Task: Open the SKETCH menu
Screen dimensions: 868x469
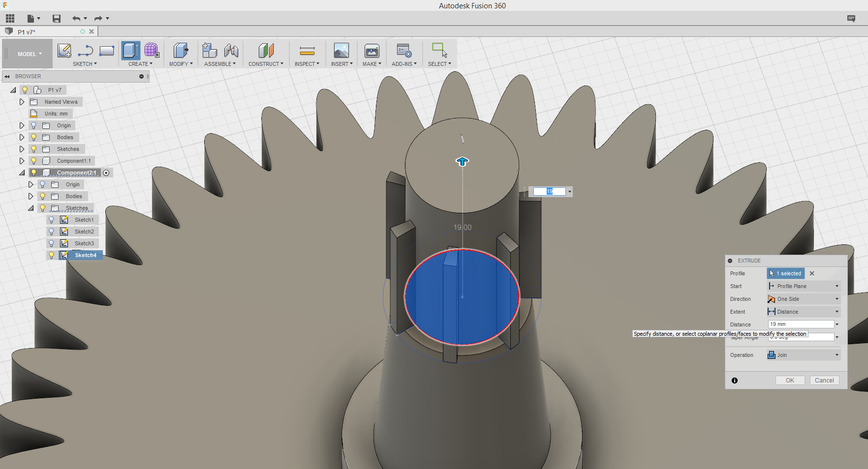Action: [85, 64]
